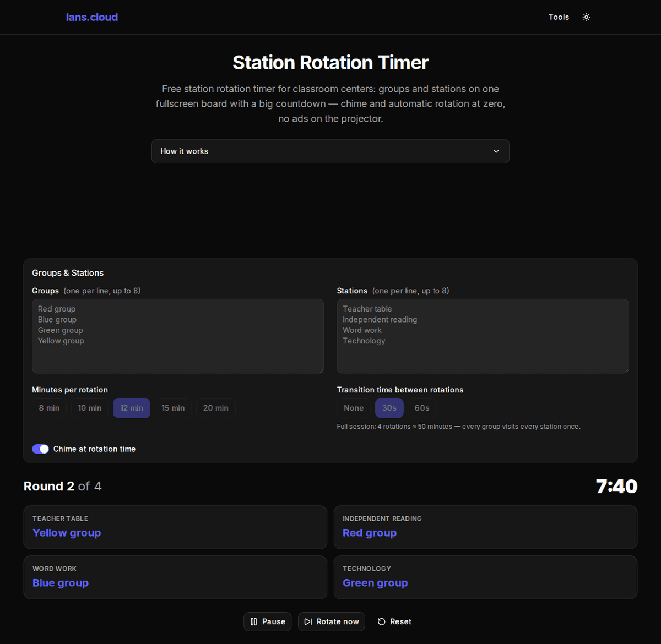Pause the rotation countdown
Viewport: 661px width, 644px height.
coord(268,621)
